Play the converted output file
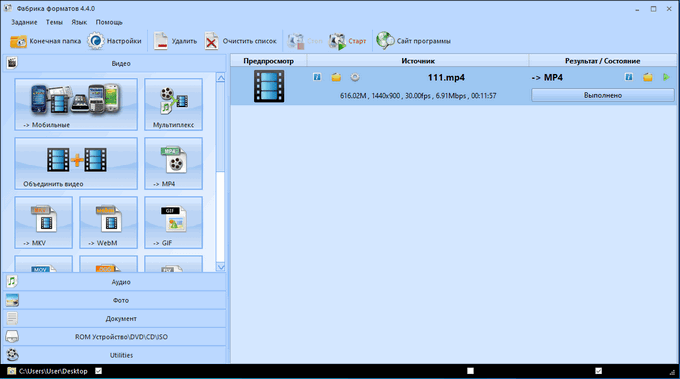The height and width of the screenshot is (379, 680). 666,77
